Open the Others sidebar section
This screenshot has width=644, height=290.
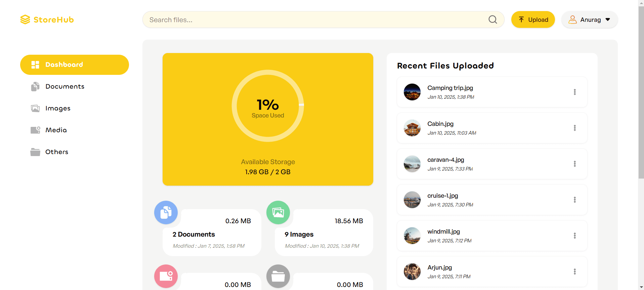57,152
